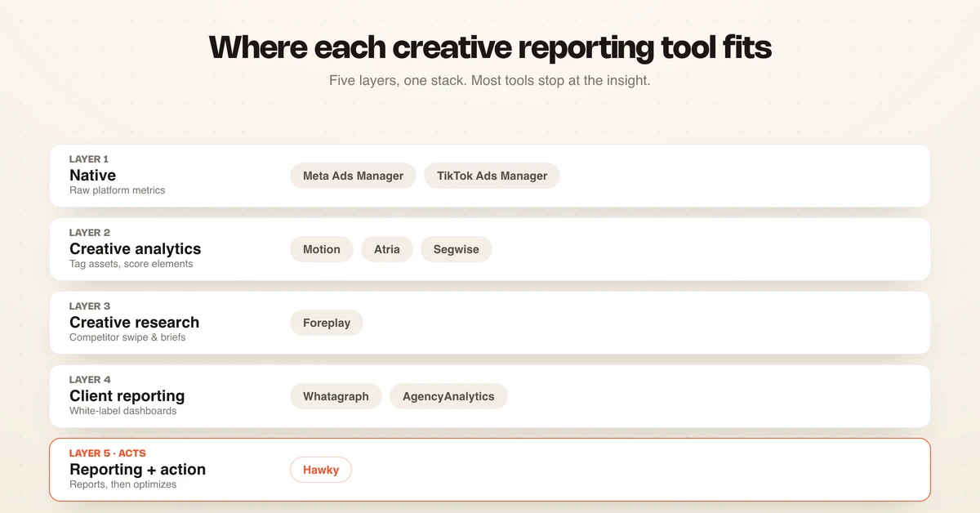Screen dimensions: 980x513
Task: Click the 'Creative analytics' layer title
Action: [135, 248]
